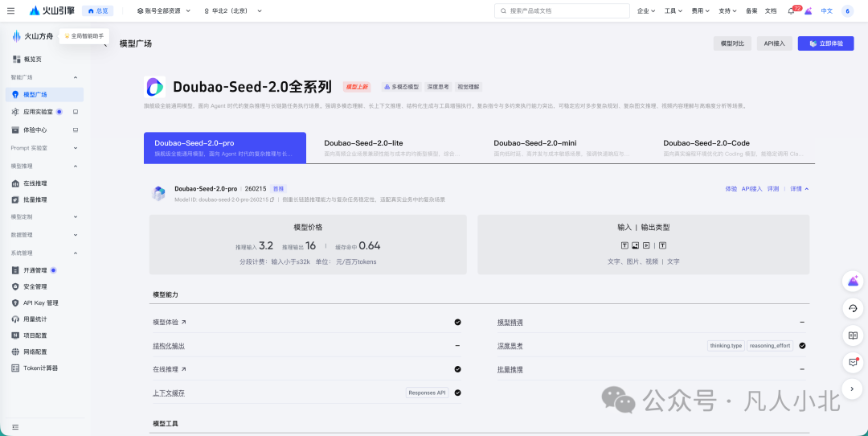Screen dimensions: 868x436
Task: Click the 体验 link in the model row
Action: coord(731,189)
